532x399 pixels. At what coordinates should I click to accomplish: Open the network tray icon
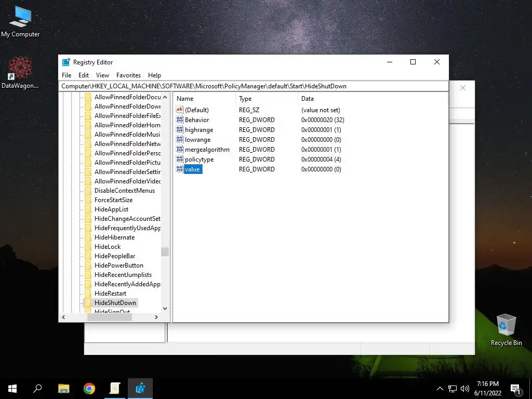coord(453,389)
